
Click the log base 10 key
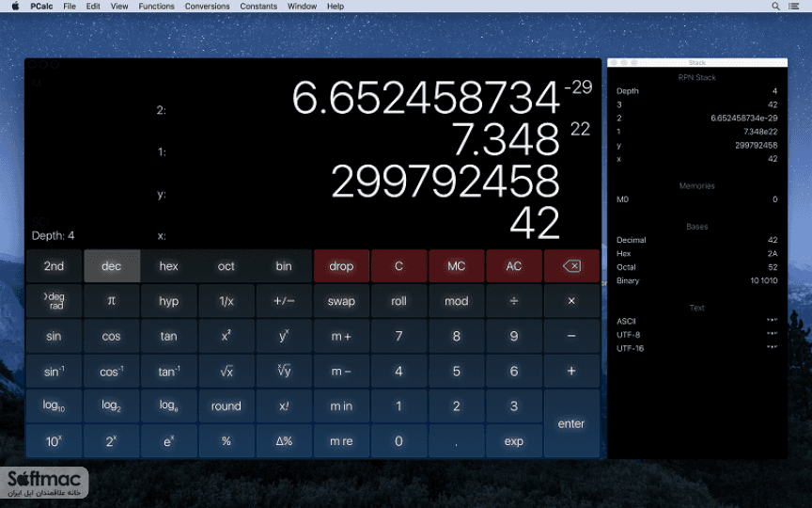point(54,405)
